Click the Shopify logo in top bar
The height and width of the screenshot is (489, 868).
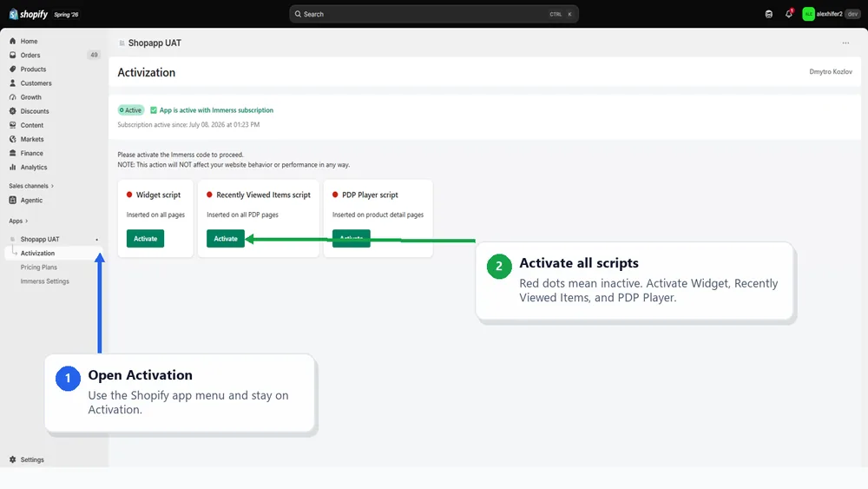click(x=29, y=14)
